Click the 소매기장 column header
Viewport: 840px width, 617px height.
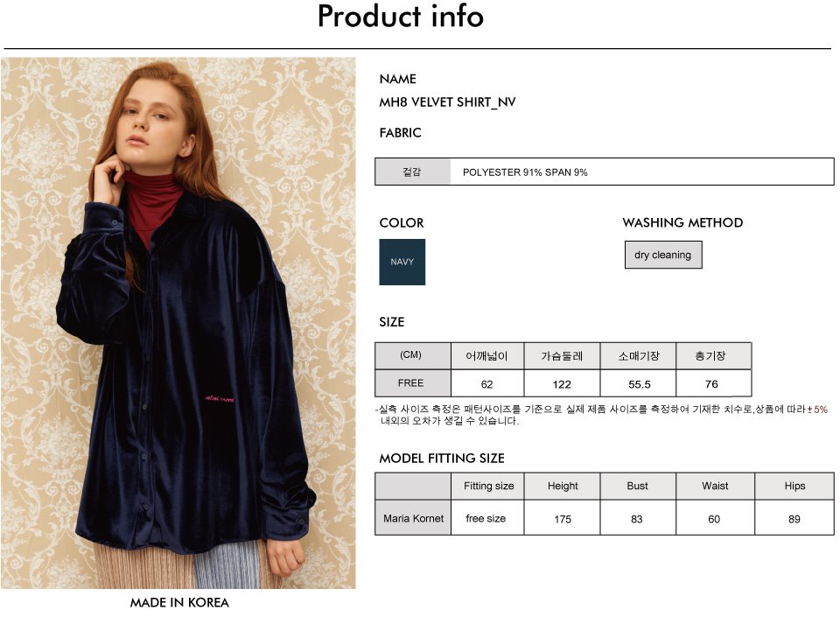click(638, 356)
